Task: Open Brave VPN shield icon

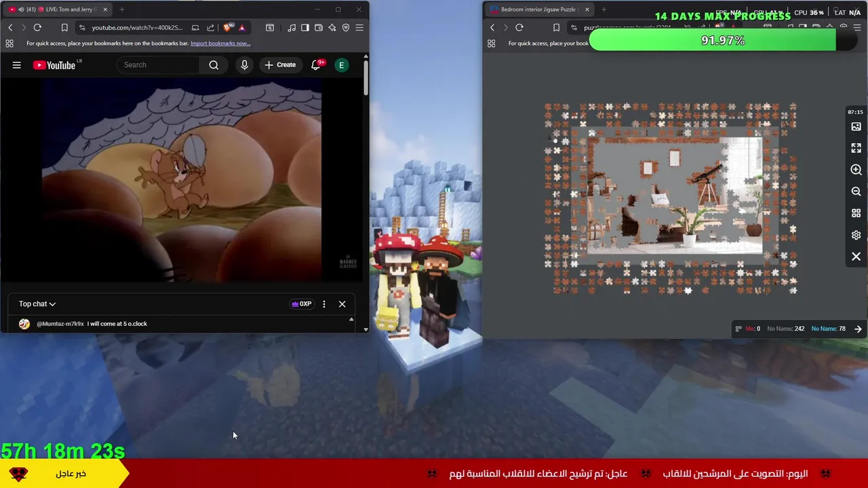Action: (x=346, y=28)
